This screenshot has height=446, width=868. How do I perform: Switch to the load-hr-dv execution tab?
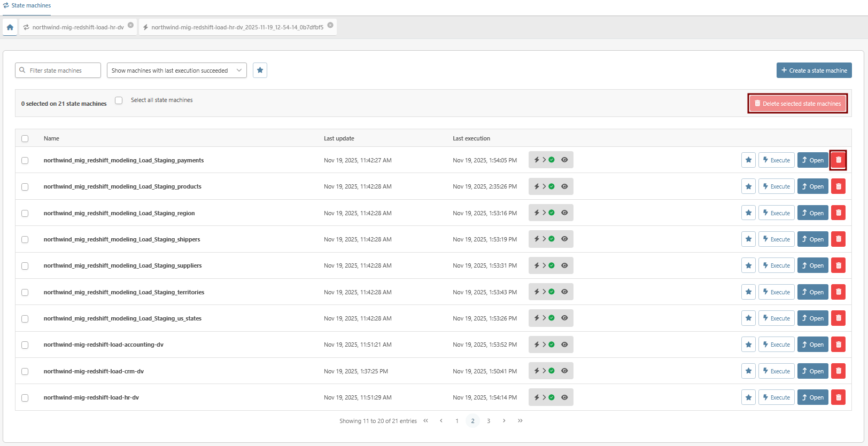tap(237, 27)
